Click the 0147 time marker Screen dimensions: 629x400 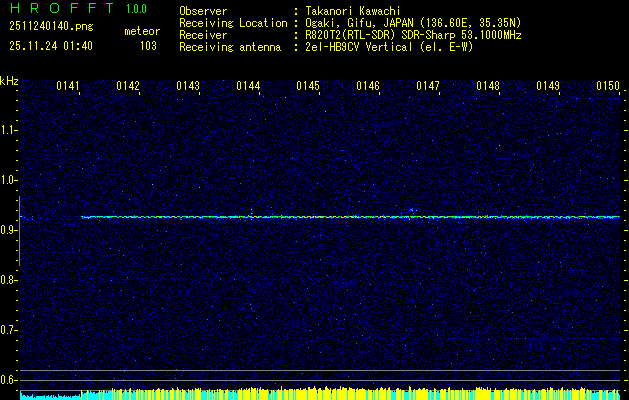coord(428,86)
